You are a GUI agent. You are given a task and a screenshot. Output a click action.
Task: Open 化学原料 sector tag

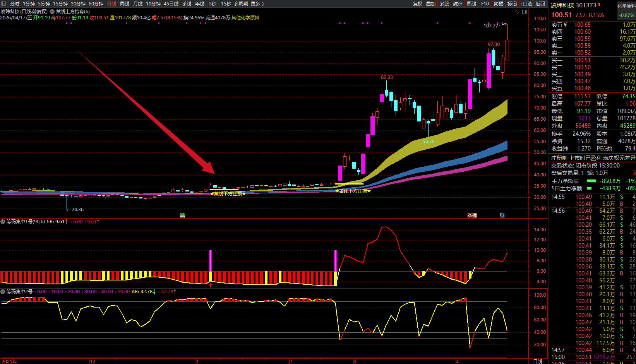pos(626,6)
